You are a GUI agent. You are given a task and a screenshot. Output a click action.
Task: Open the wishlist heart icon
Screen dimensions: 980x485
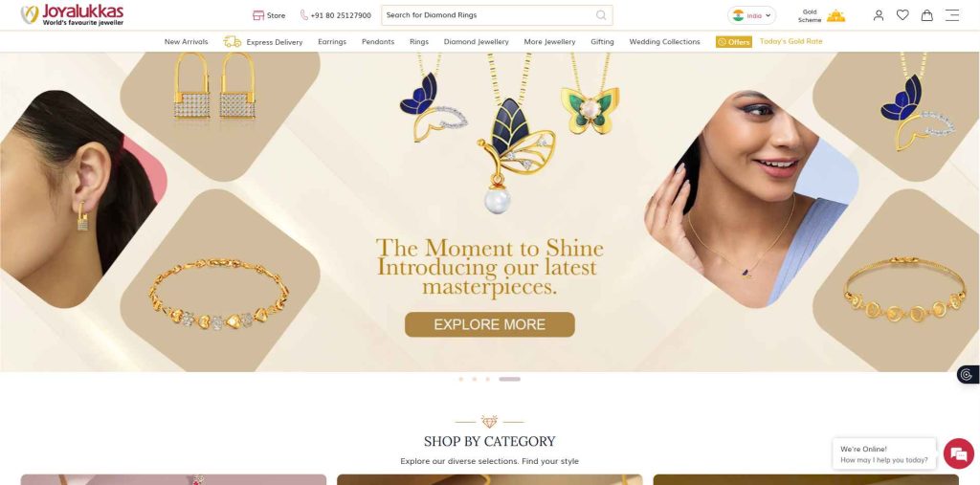(902, 15)
